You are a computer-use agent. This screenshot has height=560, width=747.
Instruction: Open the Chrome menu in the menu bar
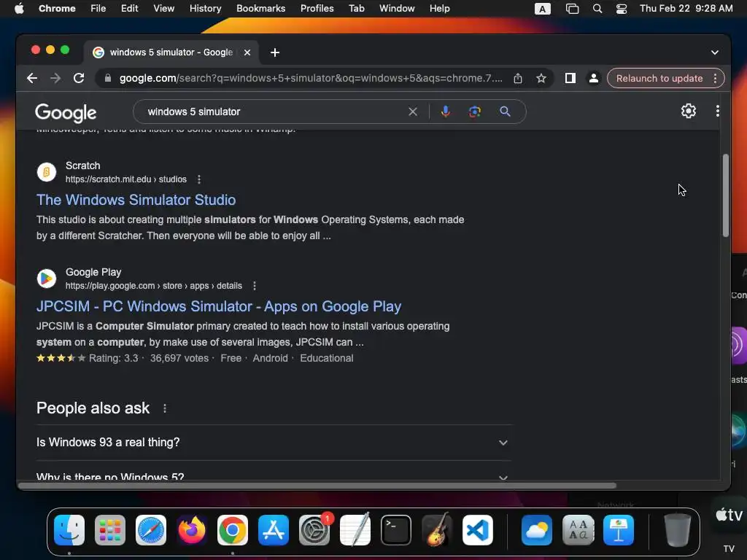click(57, 8)
